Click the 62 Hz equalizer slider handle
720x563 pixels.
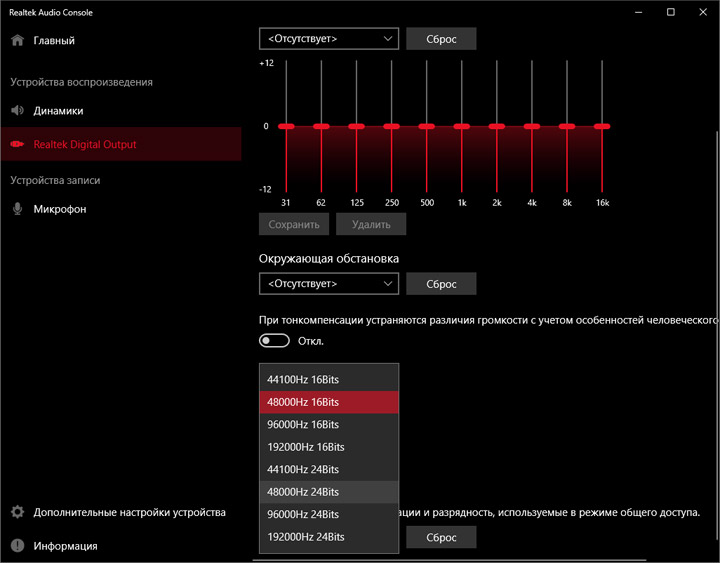pos(321,126)
